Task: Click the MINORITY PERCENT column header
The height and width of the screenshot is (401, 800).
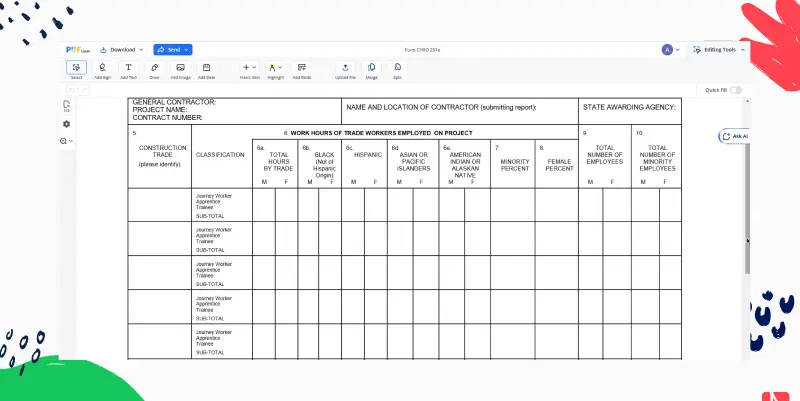Action: [x=515, y=165]
